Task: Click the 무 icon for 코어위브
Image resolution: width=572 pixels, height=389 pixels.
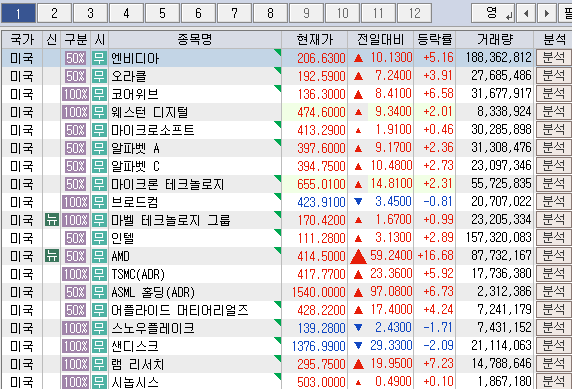Action: click(99, 94)
